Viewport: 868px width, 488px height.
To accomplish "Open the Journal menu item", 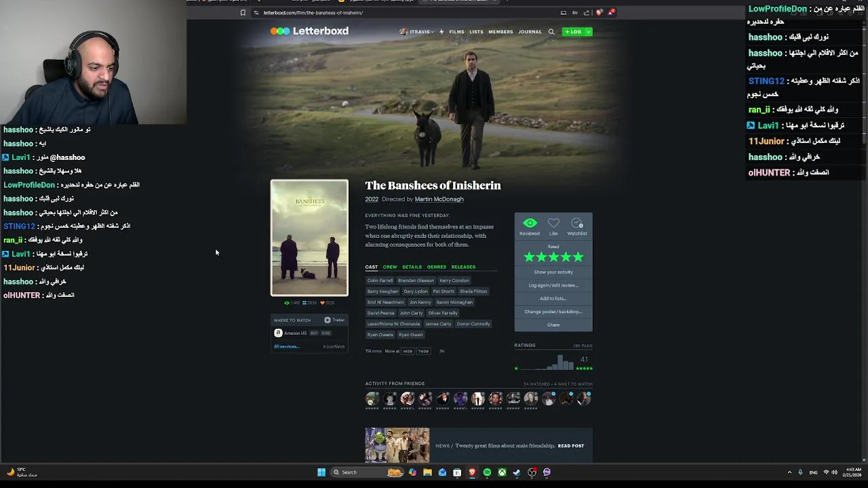I will [530, 32].
